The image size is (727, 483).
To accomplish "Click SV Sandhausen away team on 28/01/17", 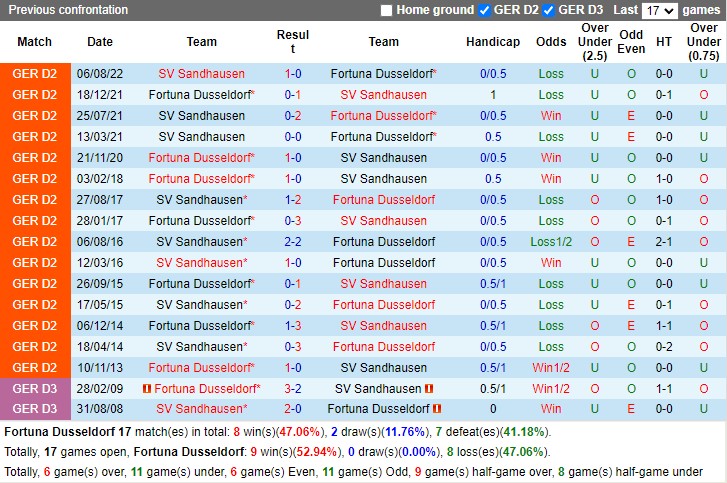I will [x=383, y=221].
